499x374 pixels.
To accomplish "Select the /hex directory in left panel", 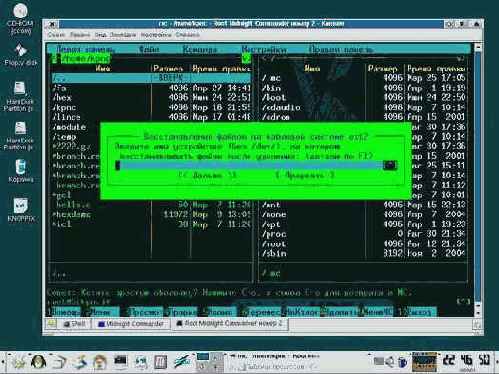I will [151, 98].
